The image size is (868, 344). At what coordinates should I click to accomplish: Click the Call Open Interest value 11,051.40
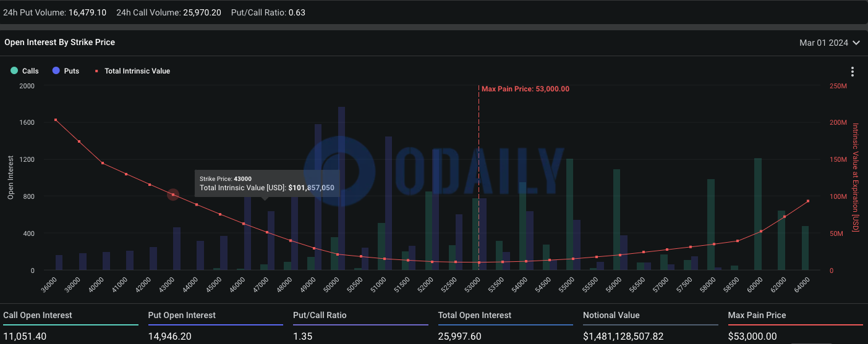25,337
